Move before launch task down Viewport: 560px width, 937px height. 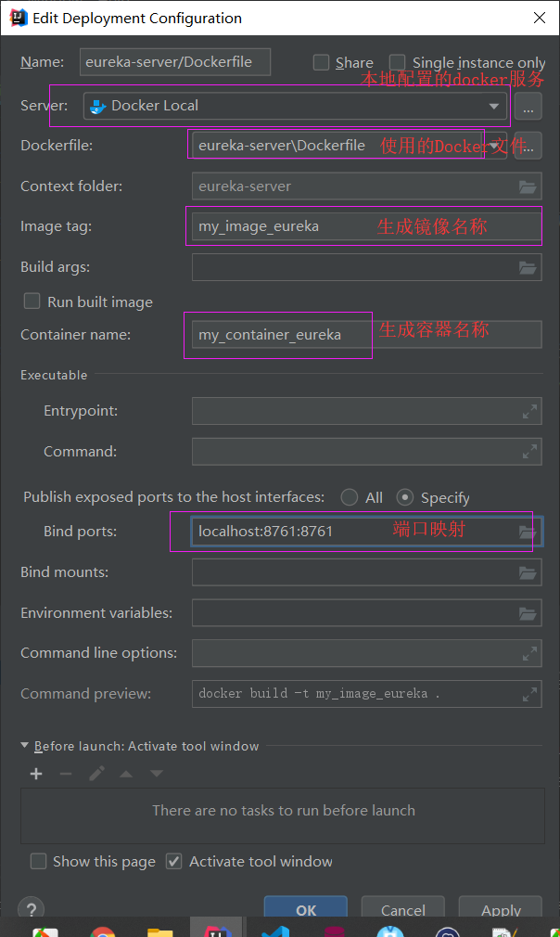point(157,774)
